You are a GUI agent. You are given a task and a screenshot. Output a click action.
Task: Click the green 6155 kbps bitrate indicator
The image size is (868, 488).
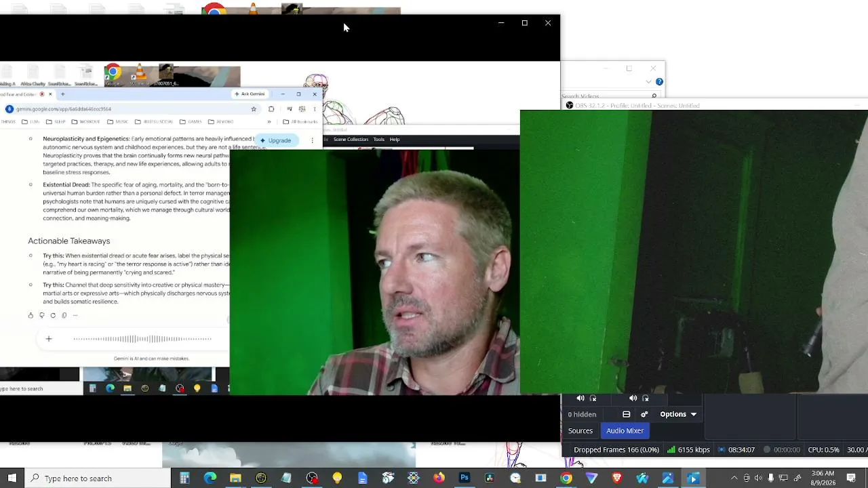pos(688,449)
